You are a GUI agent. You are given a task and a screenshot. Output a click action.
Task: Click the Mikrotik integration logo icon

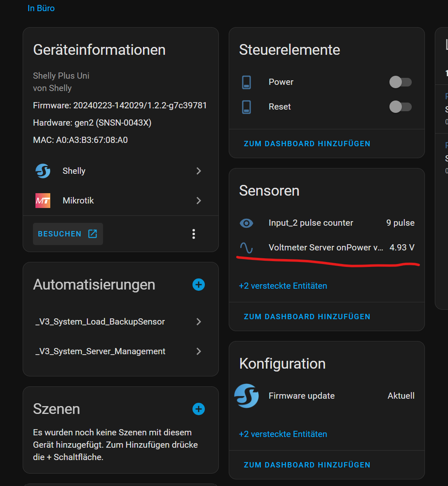tap(43, 201)
